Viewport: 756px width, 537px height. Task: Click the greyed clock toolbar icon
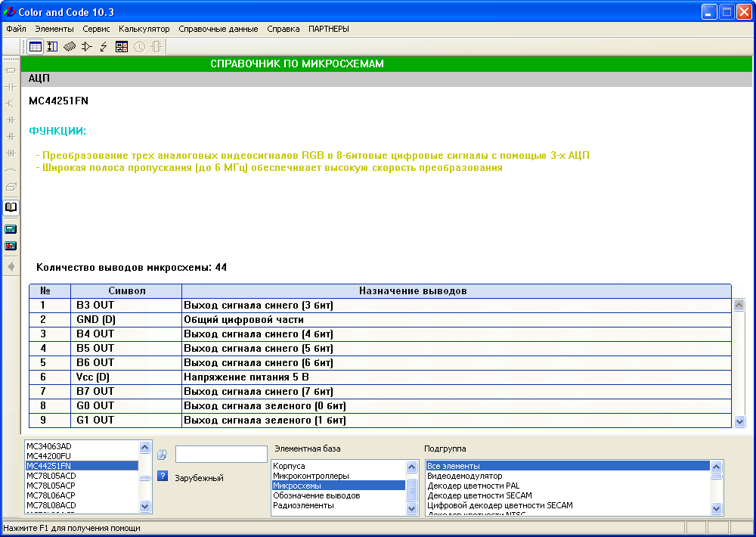pyautogui.click(x=139, y=47)
